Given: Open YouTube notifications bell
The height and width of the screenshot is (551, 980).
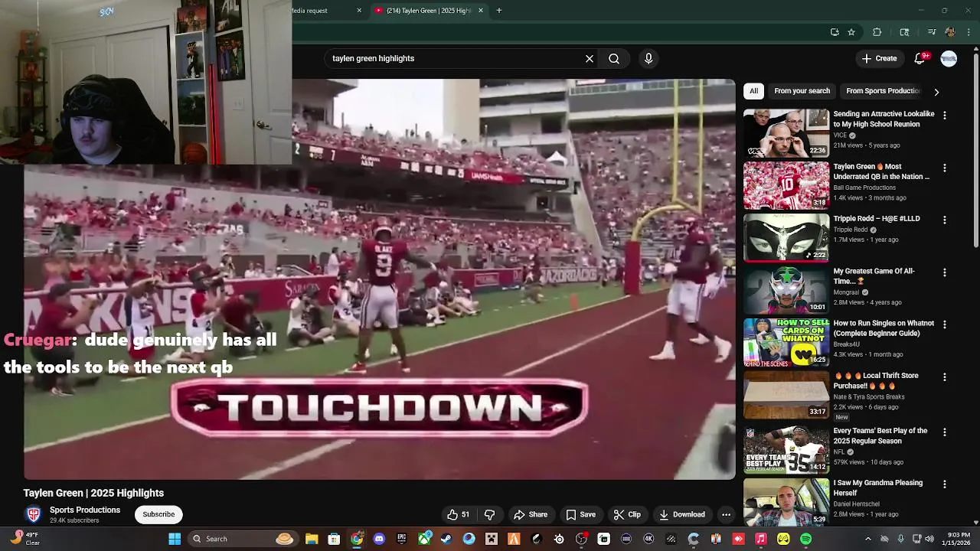Looking at the screenshot, I should coord(922,58).
